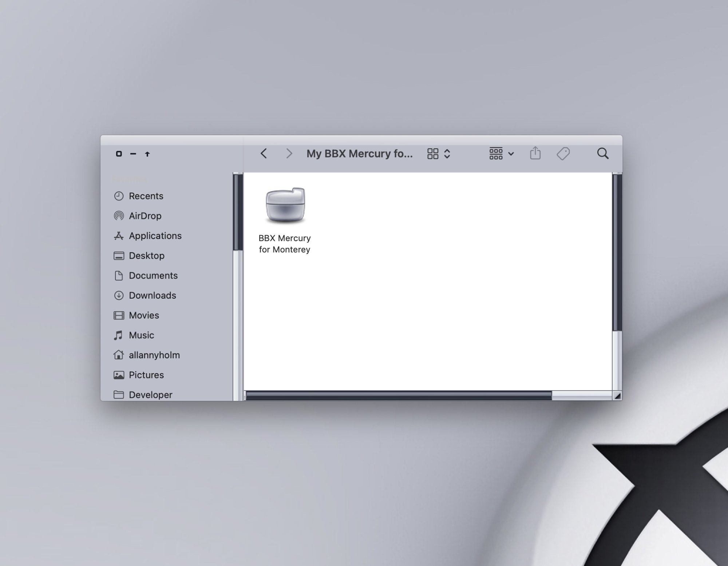Expand the Group By dropdown
The height and width of the screenshot is (566, 728).
pos(496,154)
